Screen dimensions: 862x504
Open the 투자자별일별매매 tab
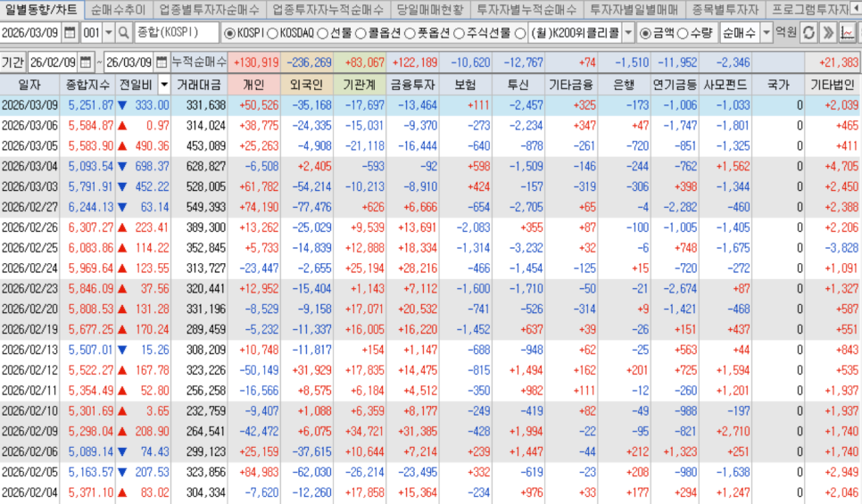pyautogui.click(x=634, y=9)
